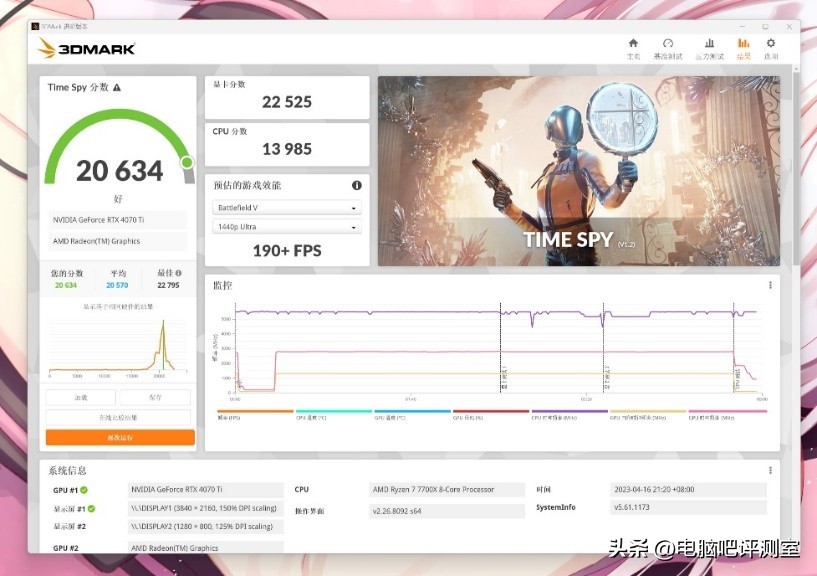
Task: Expand the 1440p Ultra resolution dropdown
Action: coord(287,227)
